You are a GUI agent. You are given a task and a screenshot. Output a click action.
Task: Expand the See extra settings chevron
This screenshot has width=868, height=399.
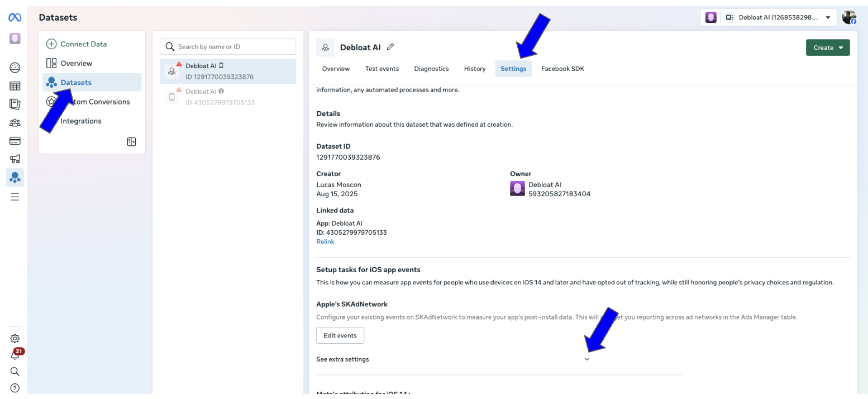click(x=587, y=359)
